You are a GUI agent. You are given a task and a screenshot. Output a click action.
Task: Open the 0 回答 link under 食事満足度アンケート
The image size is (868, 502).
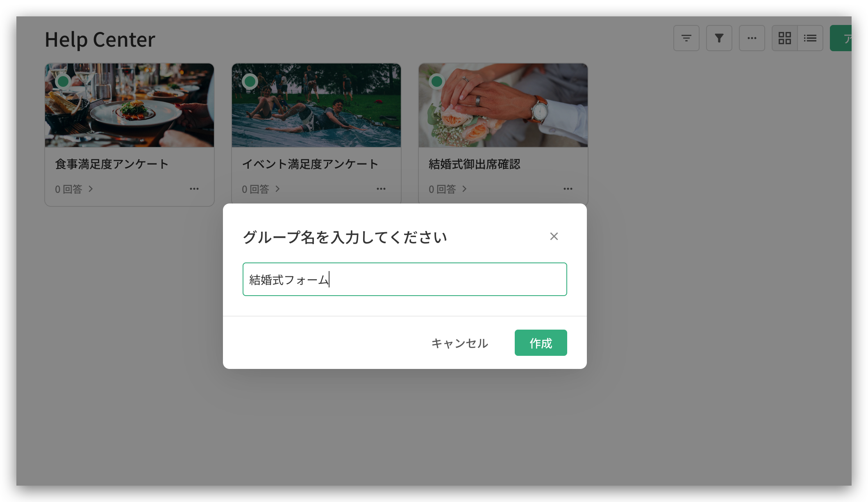[x=74, y=189]
